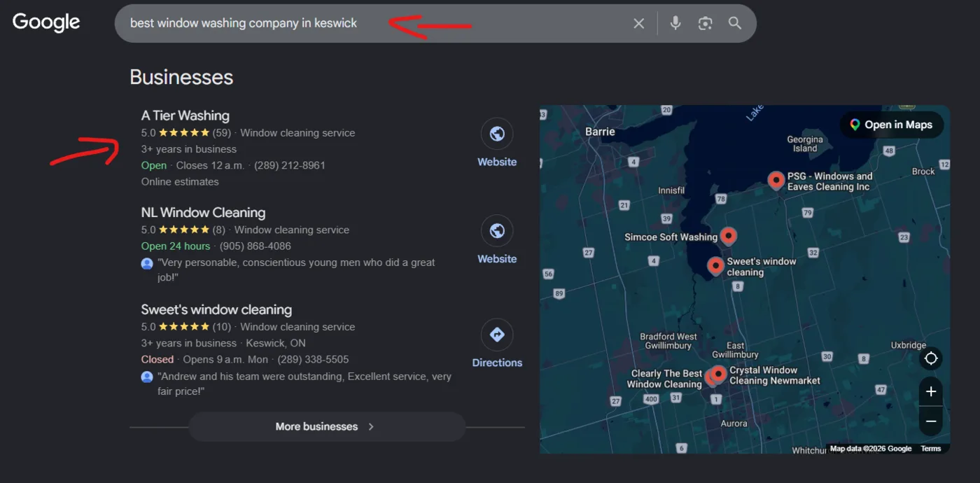The width and height of the screenshot is (980, 483).
Task: Open the NL Window Cleaning listing title
Action: pyautogui.click(x=203, y=213)
